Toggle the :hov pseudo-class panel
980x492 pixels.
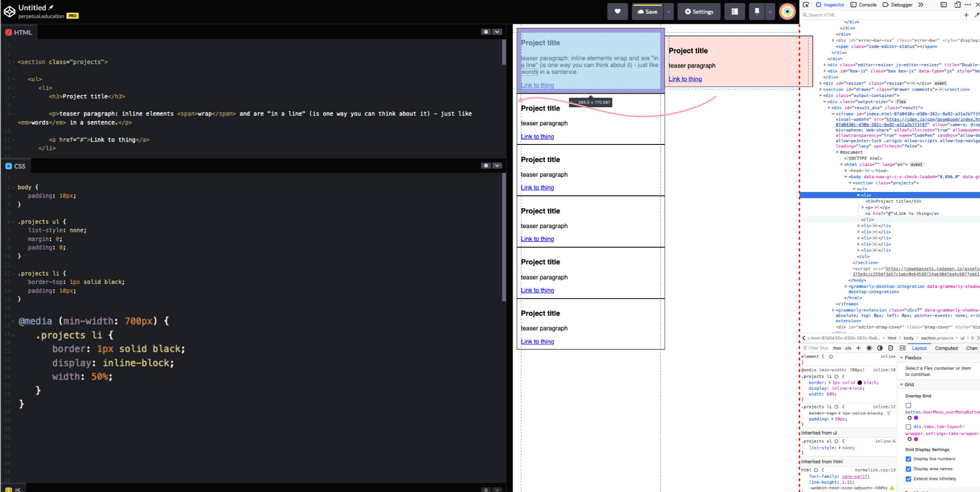[837, 348]
